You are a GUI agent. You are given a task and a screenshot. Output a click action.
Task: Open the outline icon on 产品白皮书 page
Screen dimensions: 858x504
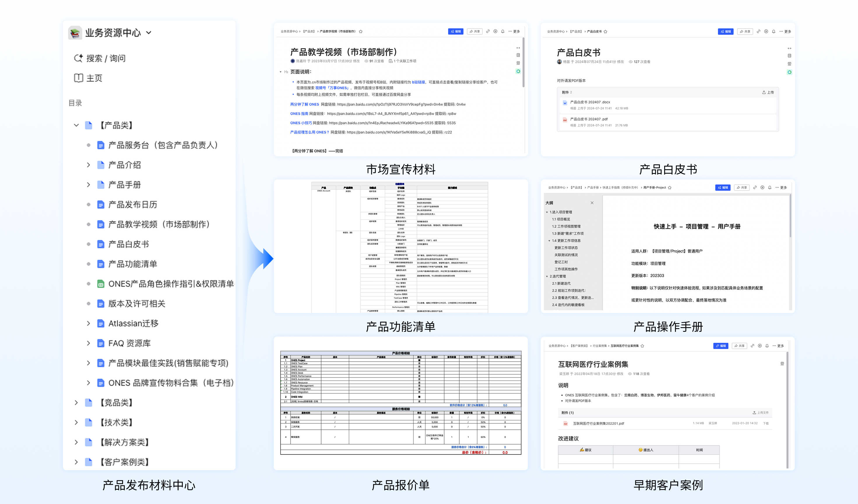(x=789, y=55)
